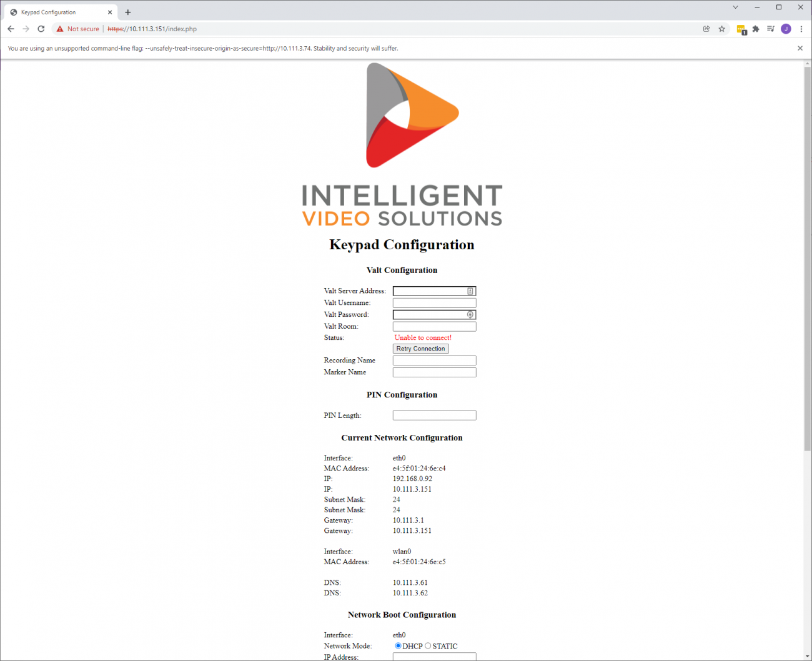Click the IP value 10.111.3.151 under eth0
Screen dimensions: 812x661
(x=412, y=489)
